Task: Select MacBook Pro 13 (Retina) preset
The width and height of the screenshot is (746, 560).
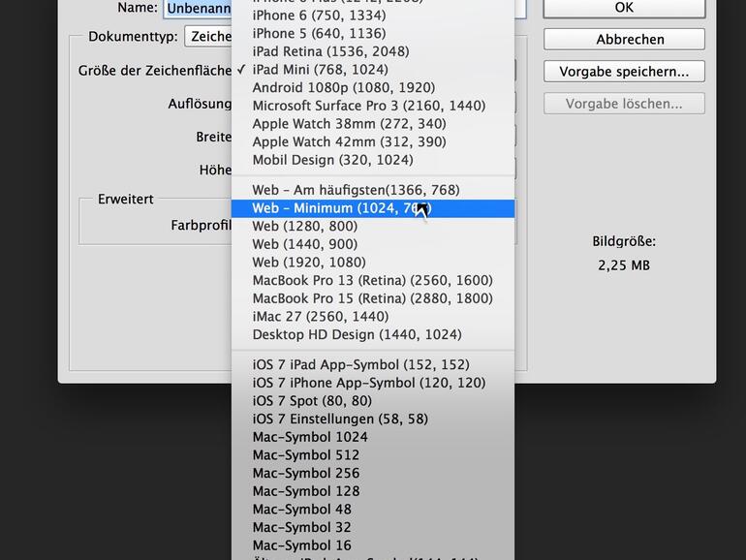Action: click(x=373, y=280)
